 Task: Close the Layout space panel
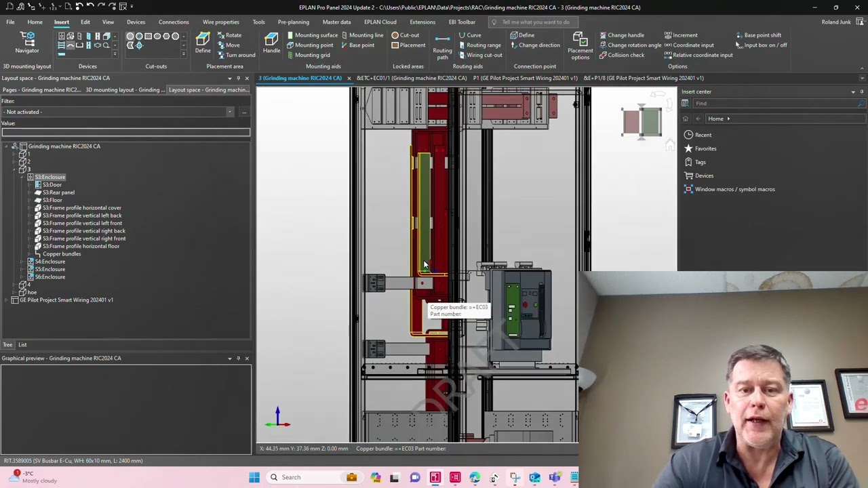pyautogui.click(x=247, y=78)
